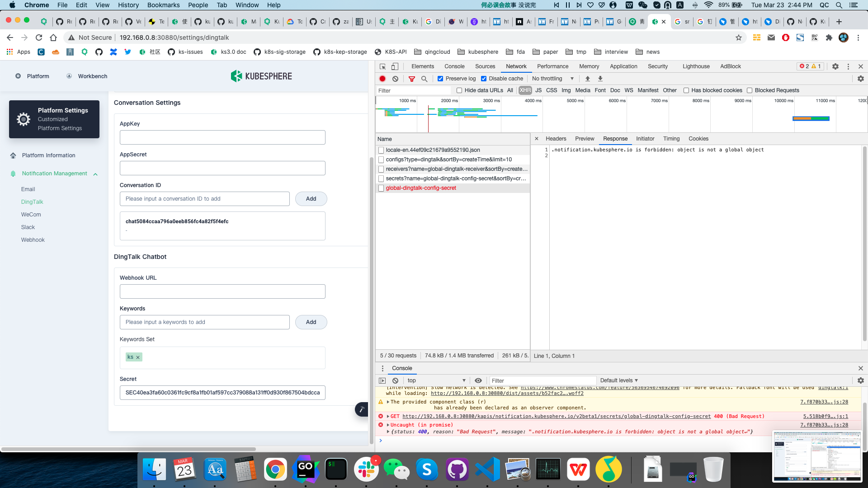Switch to the Performance panel
Viewport: 868px width, 488px height.
coord(552,66)
